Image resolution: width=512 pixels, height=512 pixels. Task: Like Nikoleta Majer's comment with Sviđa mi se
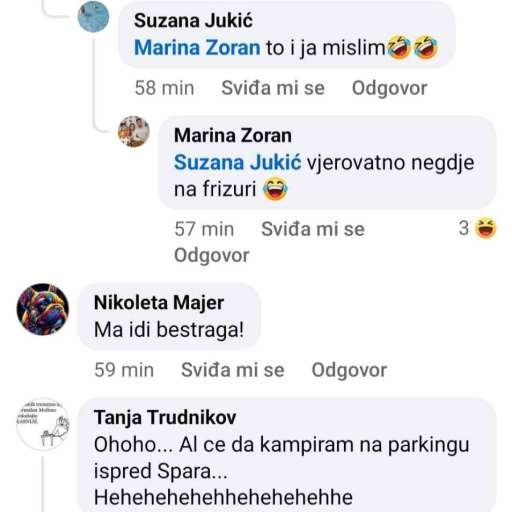point(233,370)
